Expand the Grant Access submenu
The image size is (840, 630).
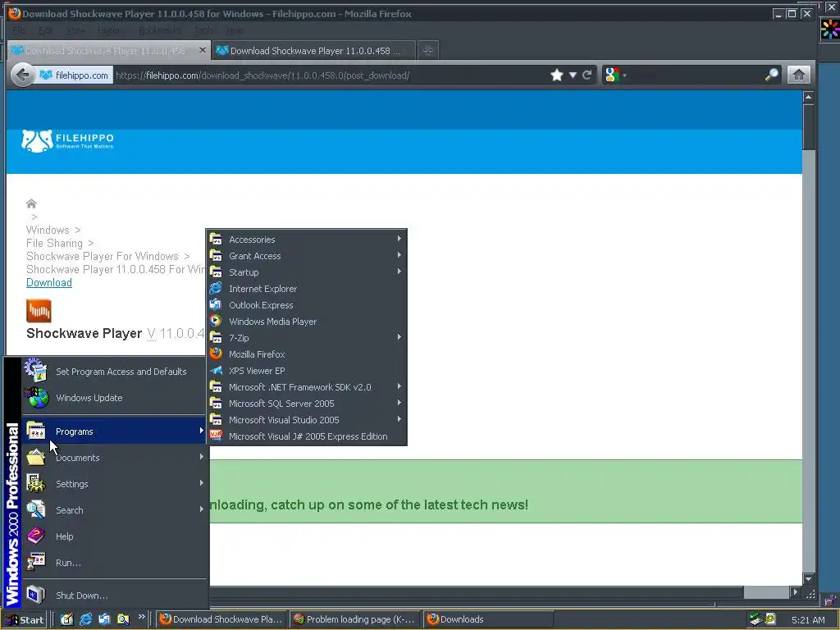(x=307, y=256)
